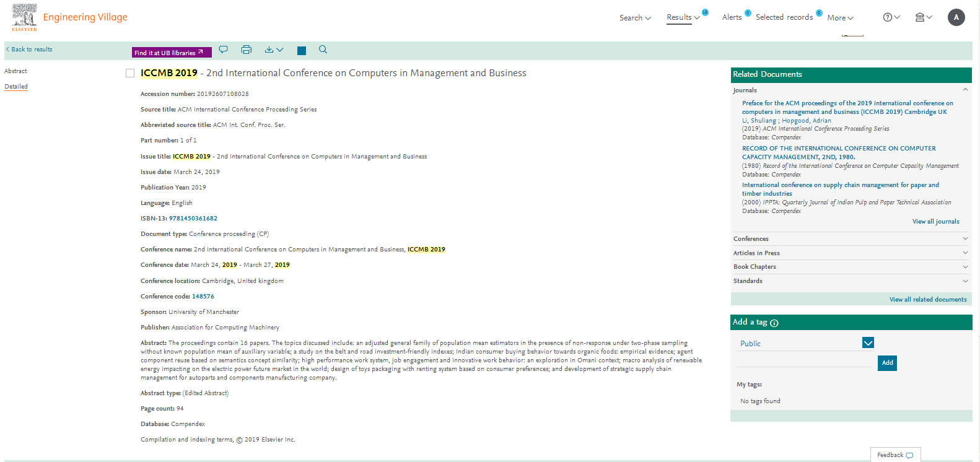The height and width of the screenshot is (462, 980).
Task: Click the Find it at UB libraries button
Action: [172, 53]
